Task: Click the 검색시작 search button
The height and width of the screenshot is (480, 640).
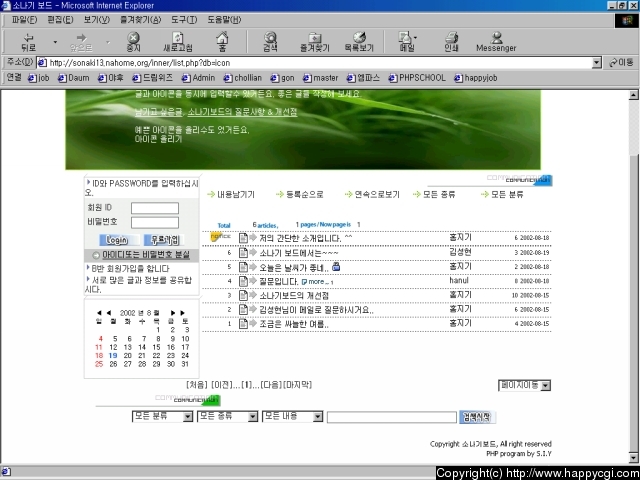Action: coord(477,417)
